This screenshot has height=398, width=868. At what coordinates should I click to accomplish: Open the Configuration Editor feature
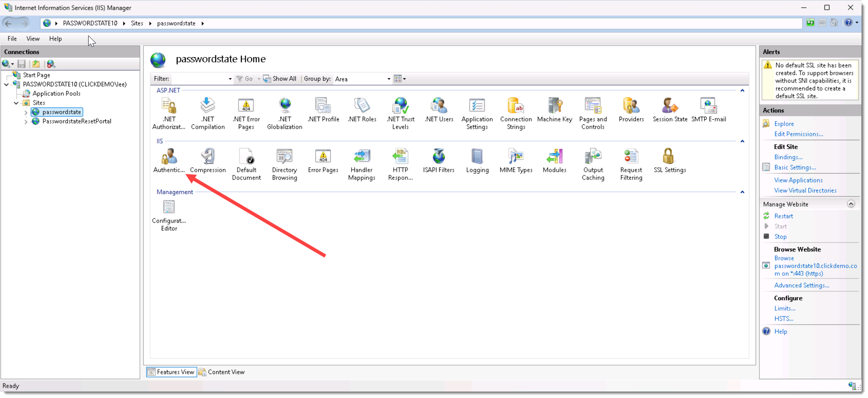point(169,215)
